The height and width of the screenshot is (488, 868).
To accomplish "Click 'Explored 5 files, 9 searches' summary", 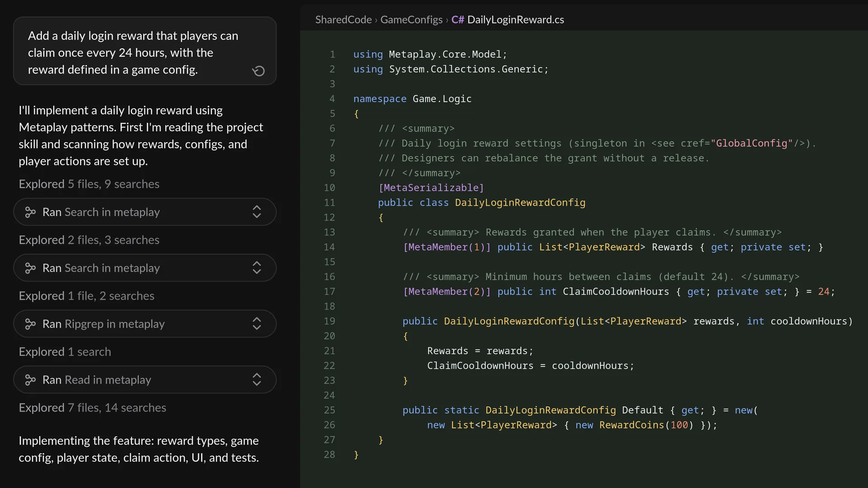I will coord(89,184).
